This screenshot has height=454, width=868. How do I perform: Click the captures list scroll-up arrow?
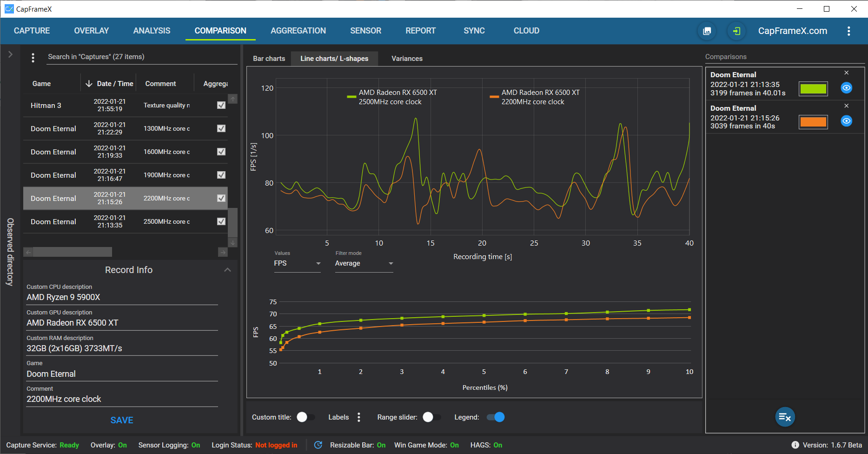pos(233,99)
